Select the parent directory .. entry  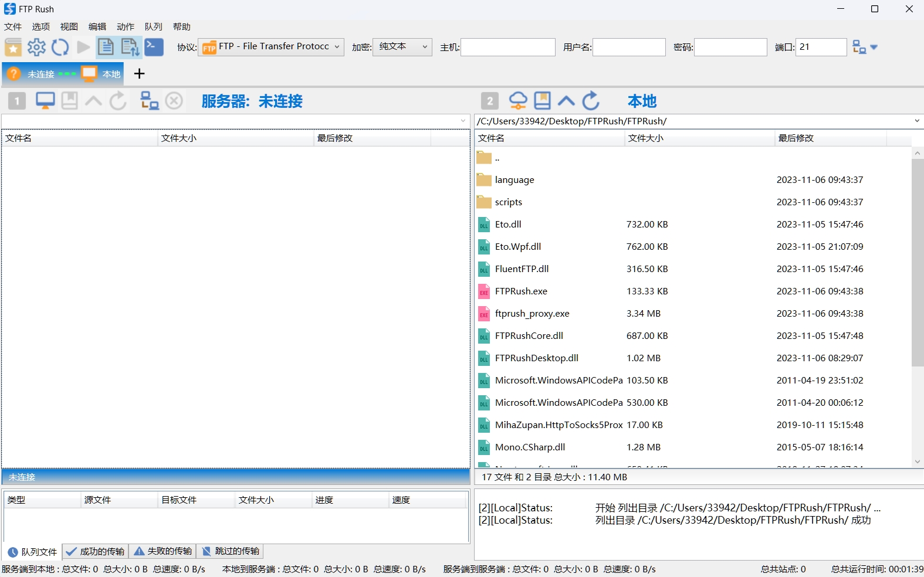coord(693,158)
